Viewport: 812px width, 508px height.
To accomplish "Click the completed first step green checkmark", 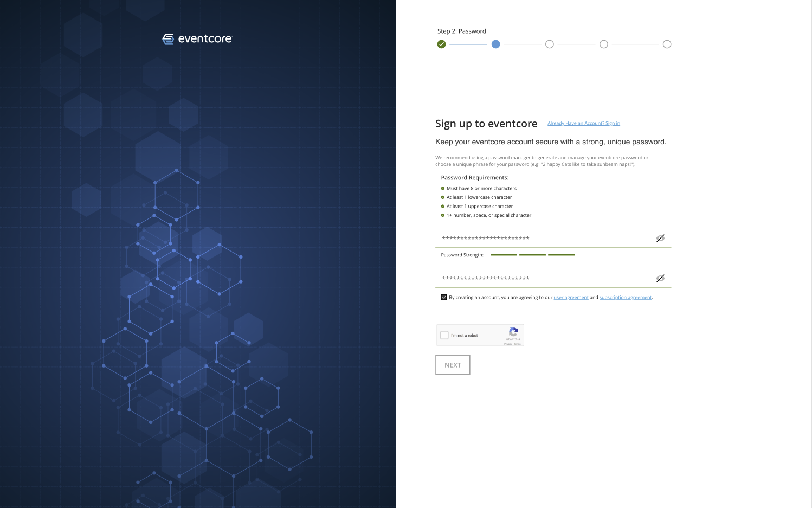I will [x=442, y=44].
